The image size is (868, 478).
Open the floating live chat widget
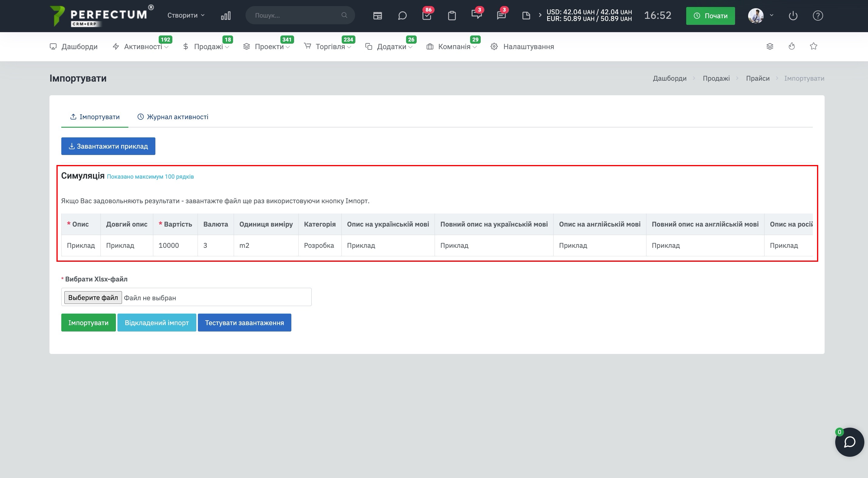point(849,442)
